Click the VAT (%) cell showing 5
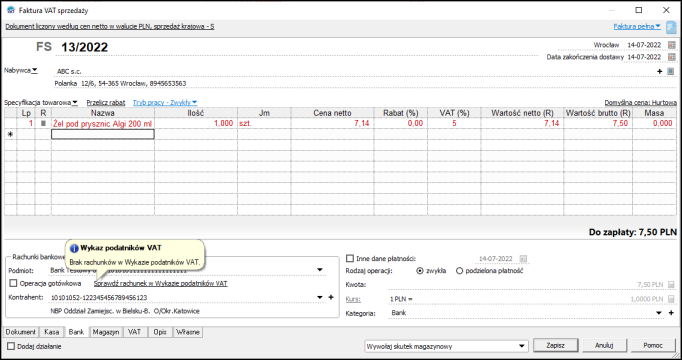Image resolution: width=682 pixels, height=360 pixels. (x=454, y=123)
